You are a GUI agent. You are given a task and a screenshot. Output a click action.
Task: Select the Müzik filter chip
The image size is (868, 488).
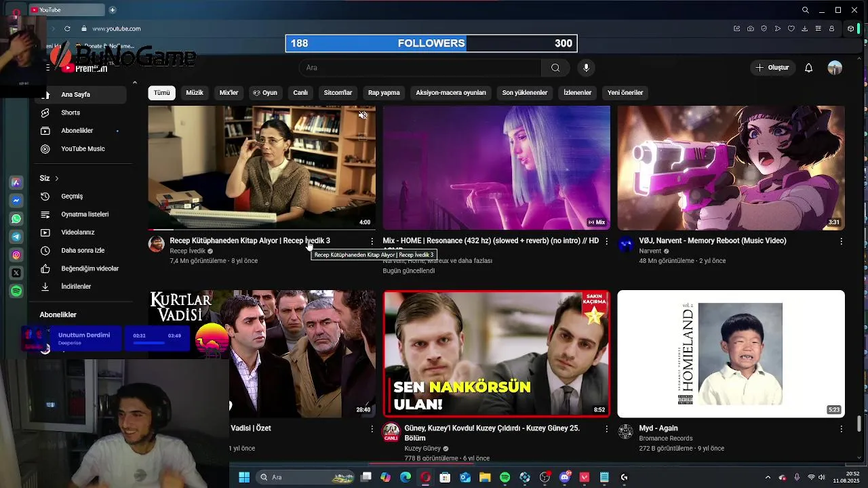click(195, 93)
